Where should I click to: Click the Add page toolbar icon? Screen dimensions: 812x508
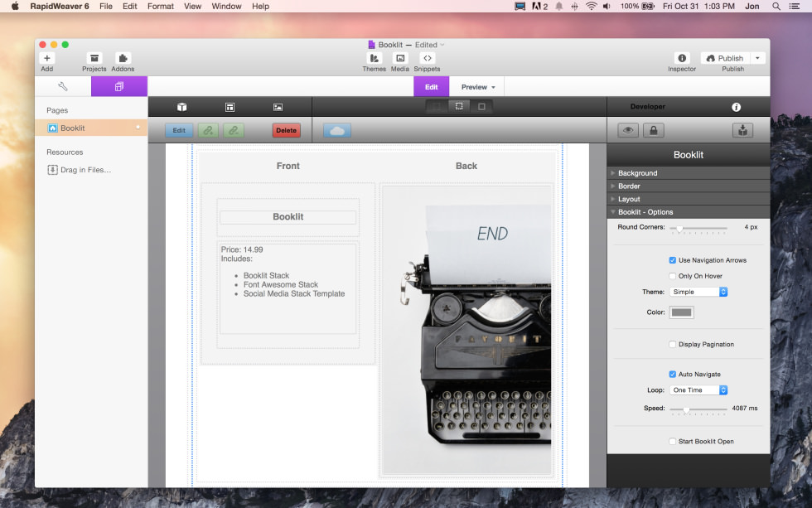tap(47, 58)
